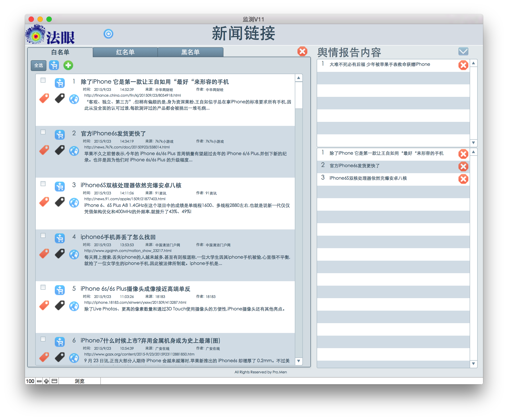Screen dimensions: 508x420
Task: Add article 5 via blue cart icon
Action: [x=60, y=290]
